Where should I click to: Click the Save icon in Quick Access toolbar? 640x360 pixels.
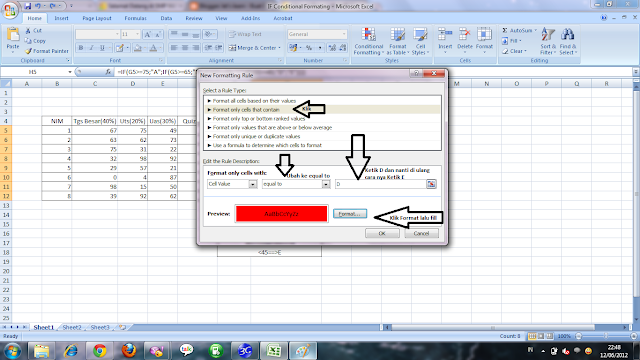pos(28,6)
